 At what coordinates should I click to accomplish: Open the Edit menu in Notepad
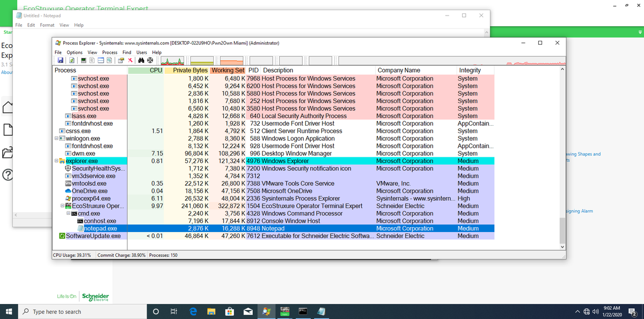(x=31, y=25)
